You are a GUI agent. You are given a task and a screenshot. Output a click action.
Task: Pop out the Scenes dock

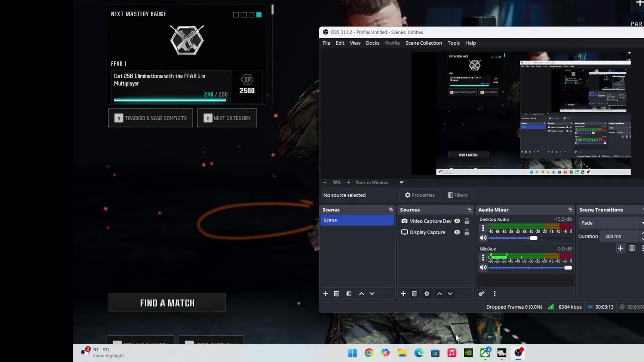click(x=391, y=210)
